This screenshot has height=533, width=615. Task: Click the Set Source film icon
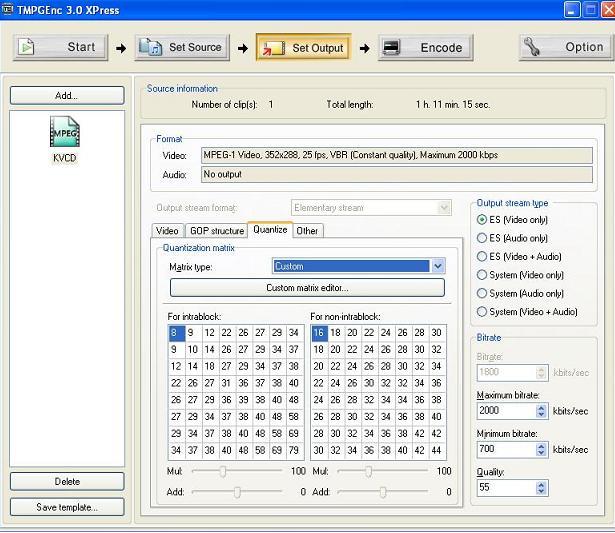[150, 47]
